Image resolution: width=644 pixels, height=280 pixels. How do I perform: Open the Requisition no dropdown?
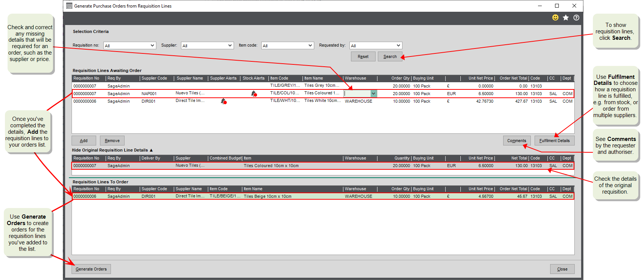(x=152, y=45)
